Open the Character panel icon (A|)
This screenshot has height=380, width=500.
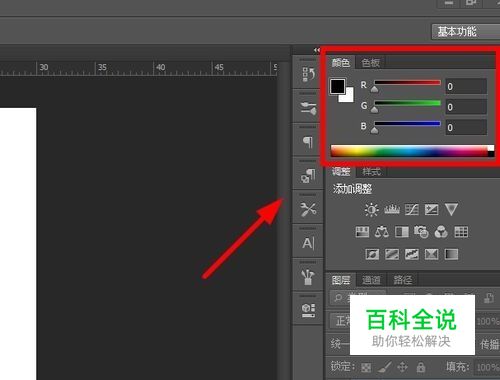308,243
